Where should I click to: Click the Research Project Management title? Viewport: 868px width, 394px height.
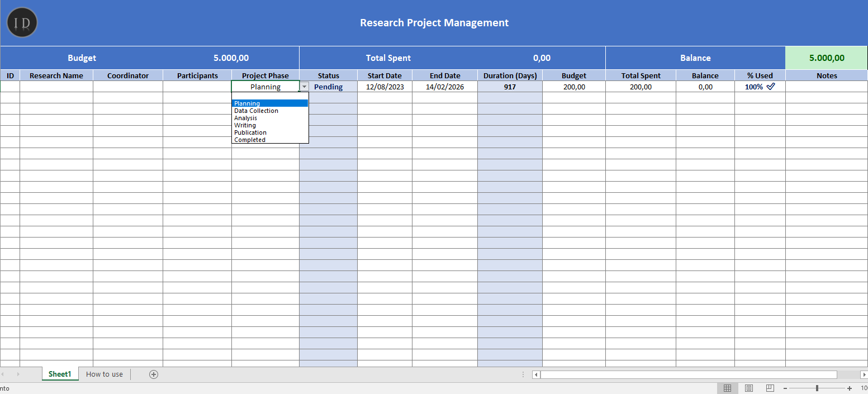434,23
